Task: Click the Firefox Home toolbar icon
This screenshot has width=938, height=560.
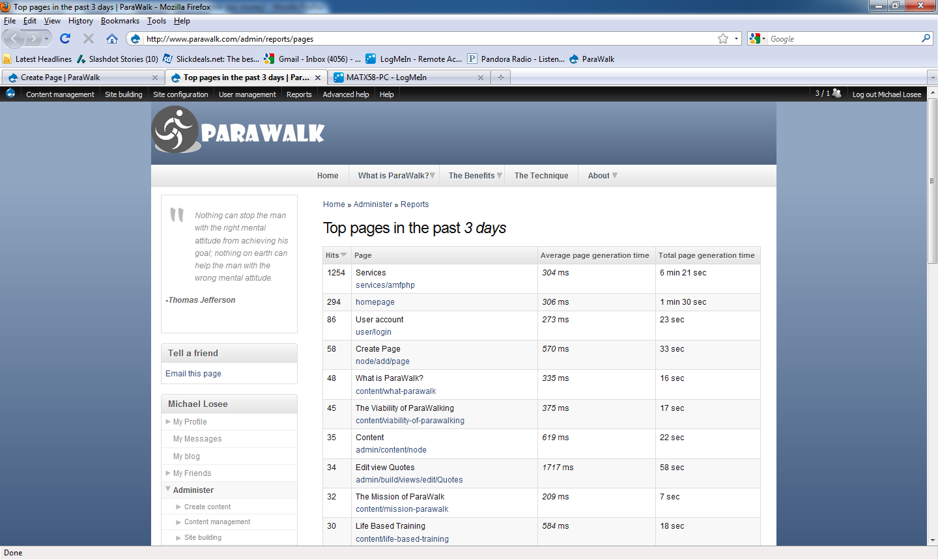Action: tap(111, 38)
